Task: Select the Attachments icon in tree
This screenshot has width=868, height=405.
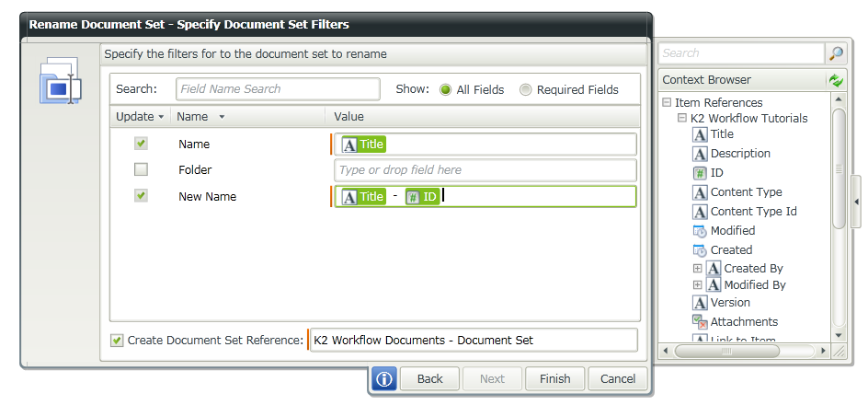Action: (700, 322)
